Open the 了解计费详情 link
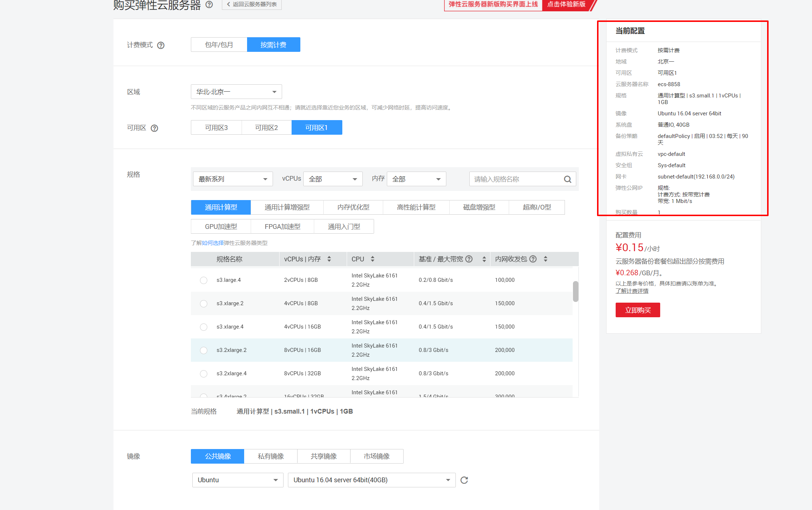 pos(632,291)
